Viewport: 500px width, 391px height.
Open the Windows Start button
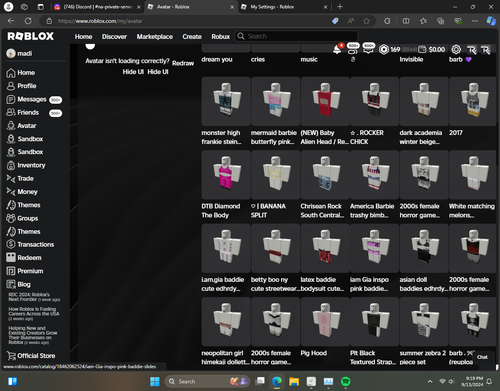(155, 381)
